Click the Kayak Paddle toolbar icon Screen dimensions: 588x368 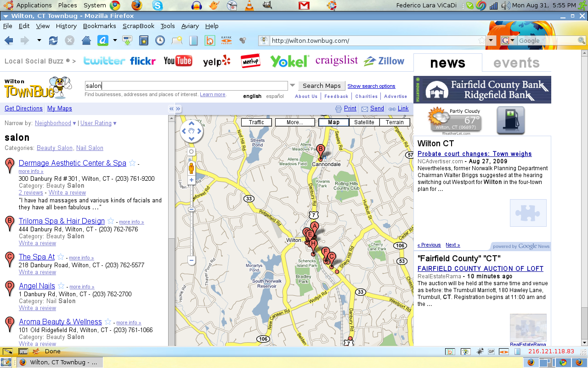226,40
